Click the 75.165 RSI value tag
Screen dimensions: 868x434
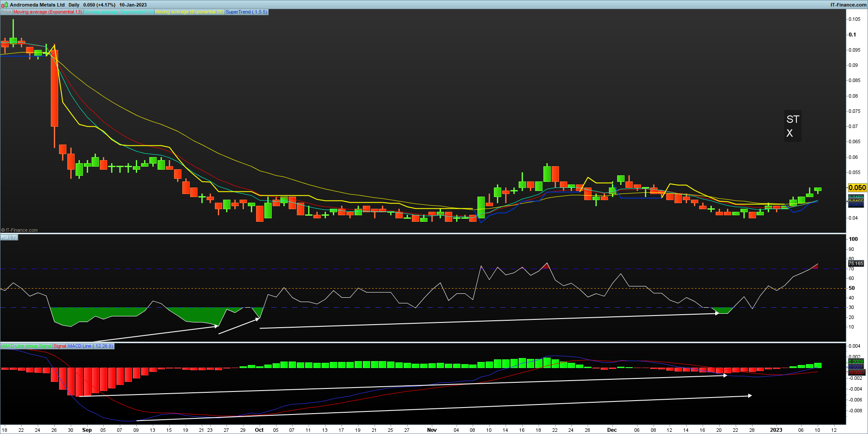click(856, 263)
